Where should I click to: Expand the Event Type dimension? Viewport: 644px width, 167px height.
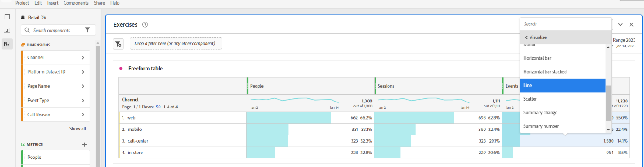[83, 100]
